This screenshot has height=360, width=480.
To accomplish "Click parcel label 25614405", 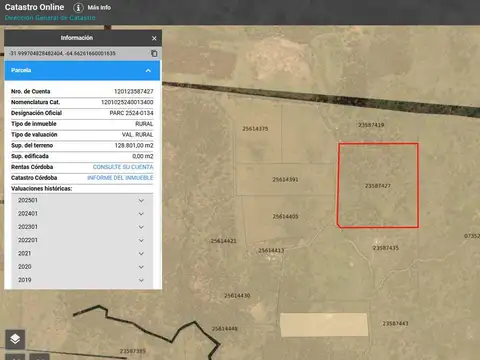I will point(285,217).
